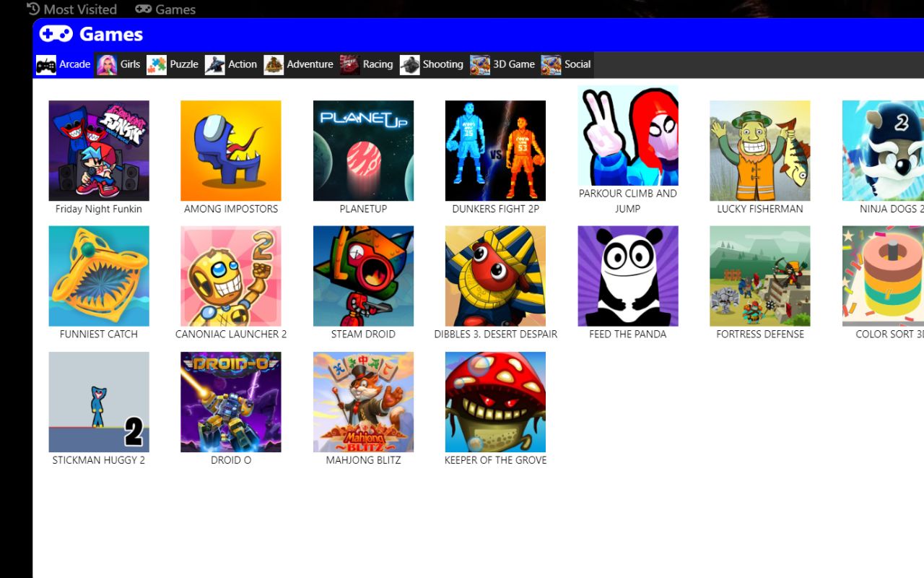Open Mahjong Blitz game icon
This screenshot has height=578, width=924.
pyautogui.click(x=363, y=402)
